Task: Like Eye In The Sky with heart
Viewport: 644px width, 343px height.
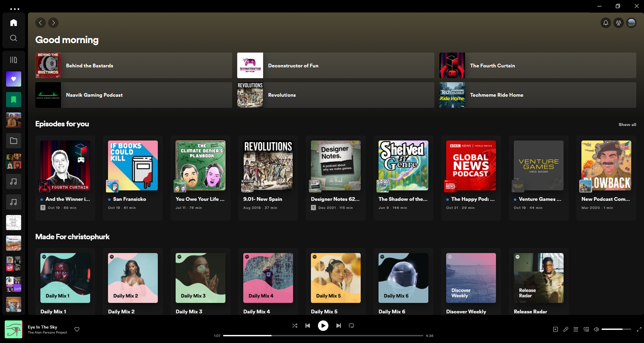Action: click(77, 330)
